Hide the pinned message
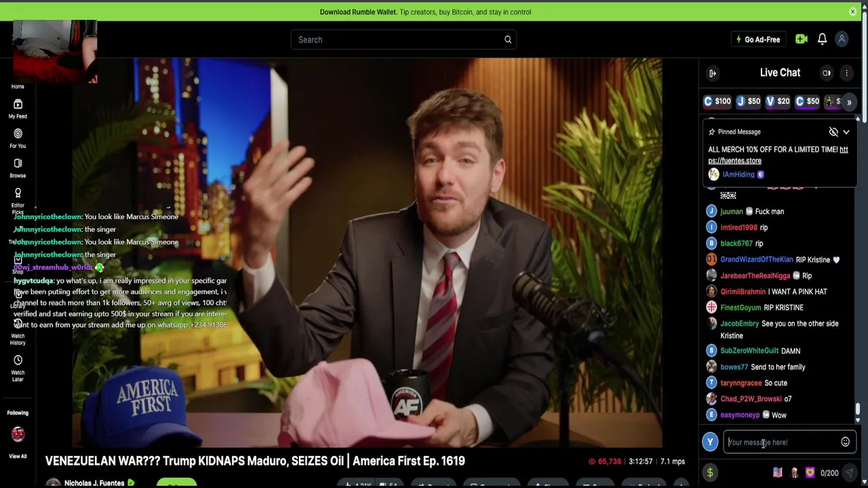868x488 pixels. [x=833, y=131]
